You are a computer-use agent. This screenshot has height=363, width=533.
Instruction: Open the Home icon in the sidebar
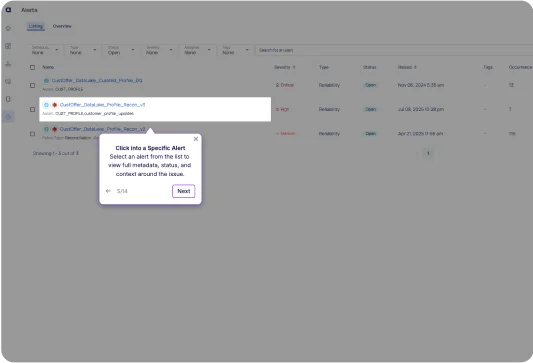8,28
